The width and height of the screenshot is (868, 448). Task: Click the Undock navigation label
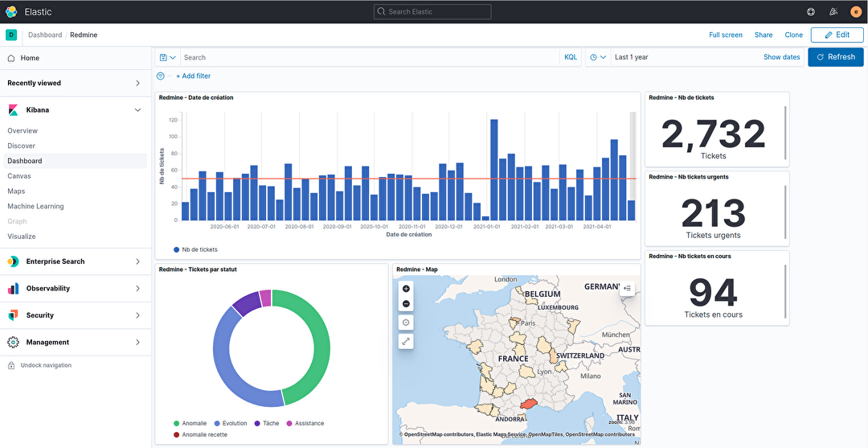[x=46, y=365]
